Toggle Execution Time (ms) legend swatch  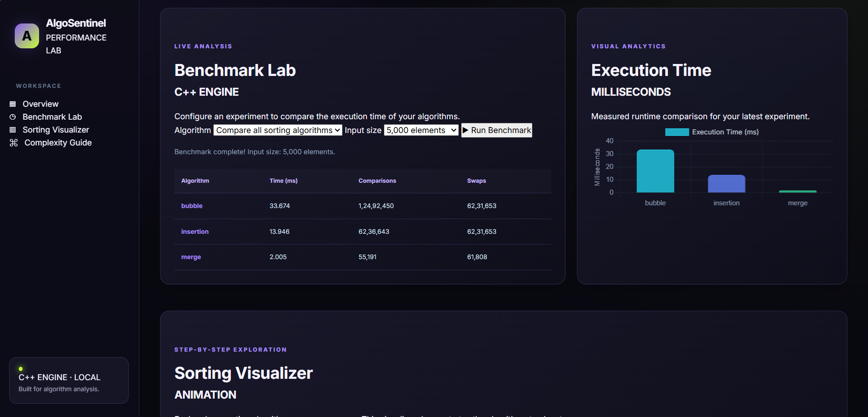677,132
